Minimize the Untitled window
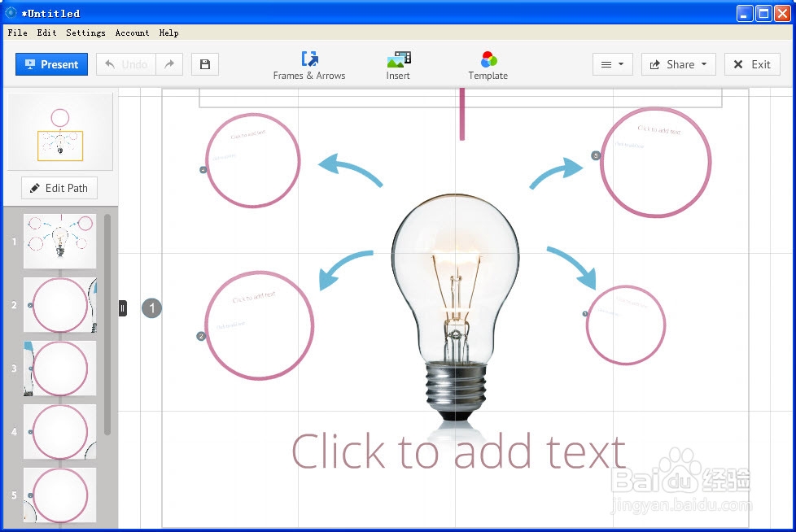Viewport: 796px width, 532px height. pyautogui.click(x=745, y=13)
